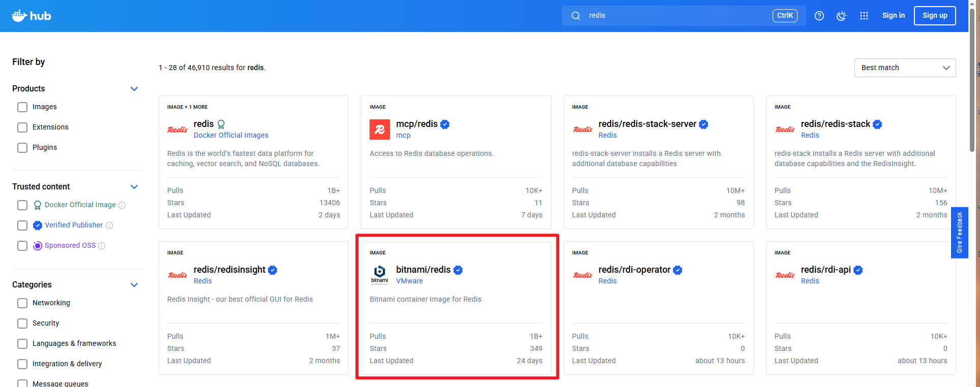This screenshot has width=980, height=387.
Task: Check the Plugins filter
Action: [22, 148]
